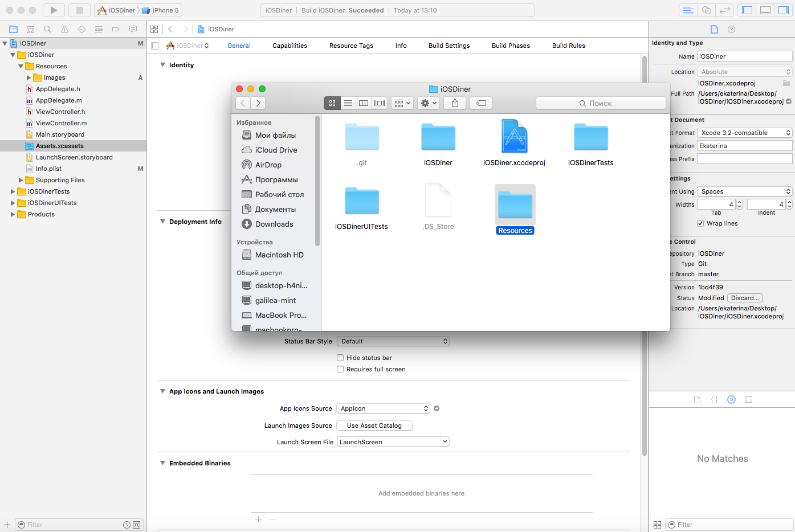Open the Build Rules tab
Viewport: 795px width, 532px height.
coord(569,46)
